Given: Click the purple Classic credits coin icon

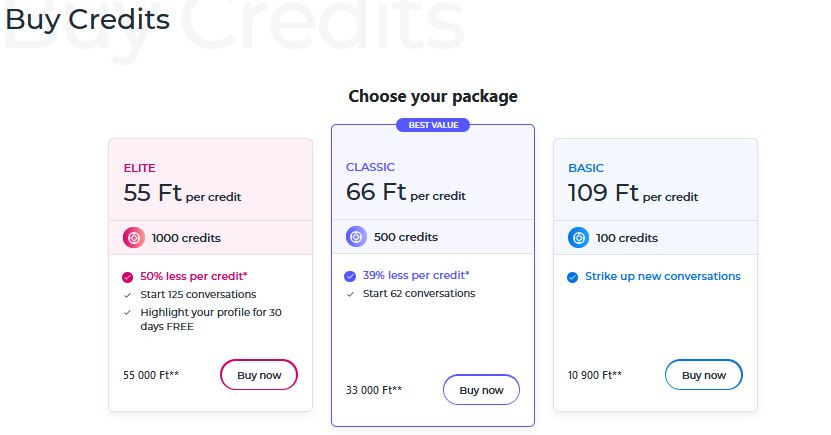Looking at the screenshot, I should click(x=356, y=237).
